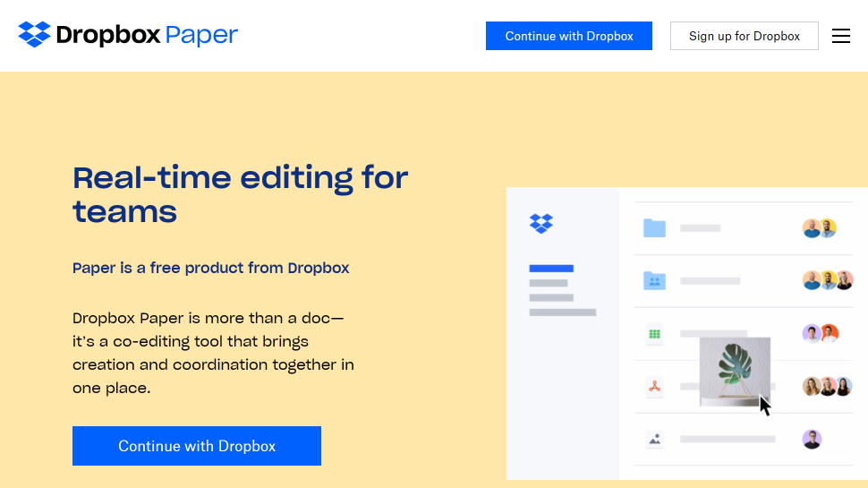Click the three avatars in shared folder row
The height and width of the screenshot is (488, 868).
tap(828, 280)
